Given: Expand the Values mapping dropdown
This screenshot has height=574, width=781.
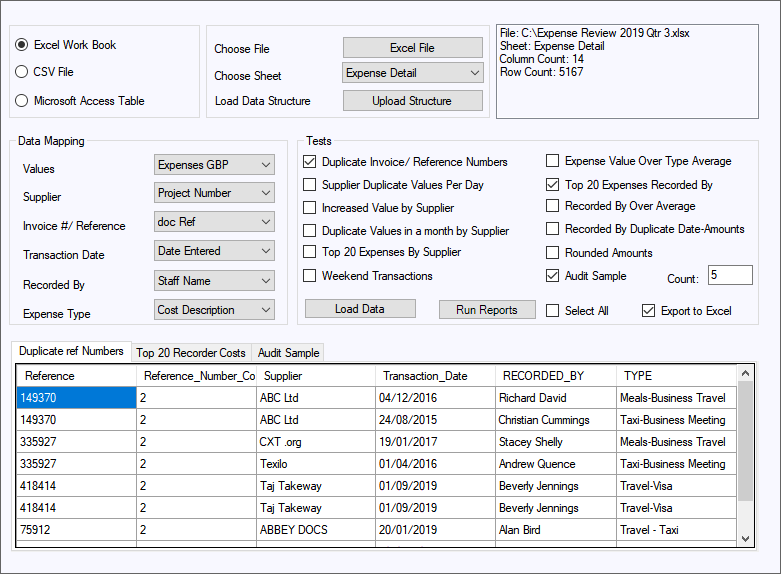Looking at the screenshot, I should click(x=214, y=165).
